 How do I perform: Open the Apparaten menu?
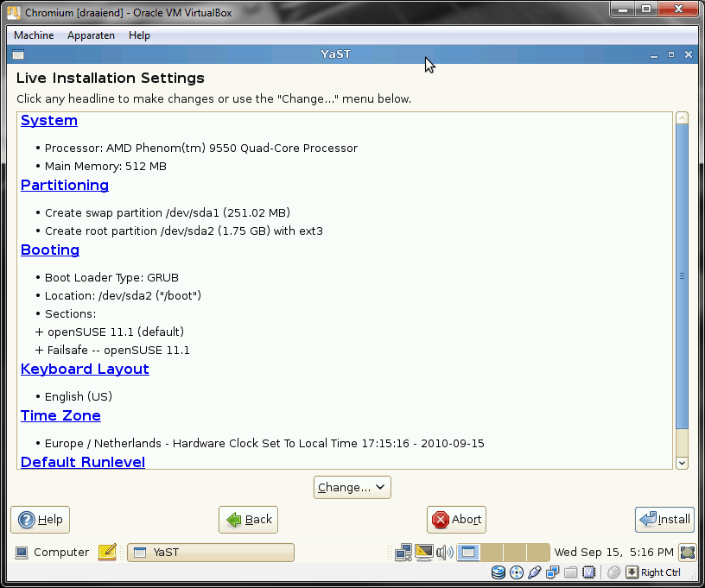coord(91,35)
